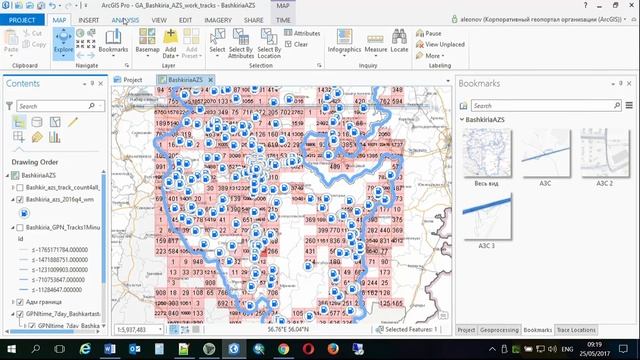Open the Infographics tool
This screenshot has height=360, width=640.
pos(344,42)
